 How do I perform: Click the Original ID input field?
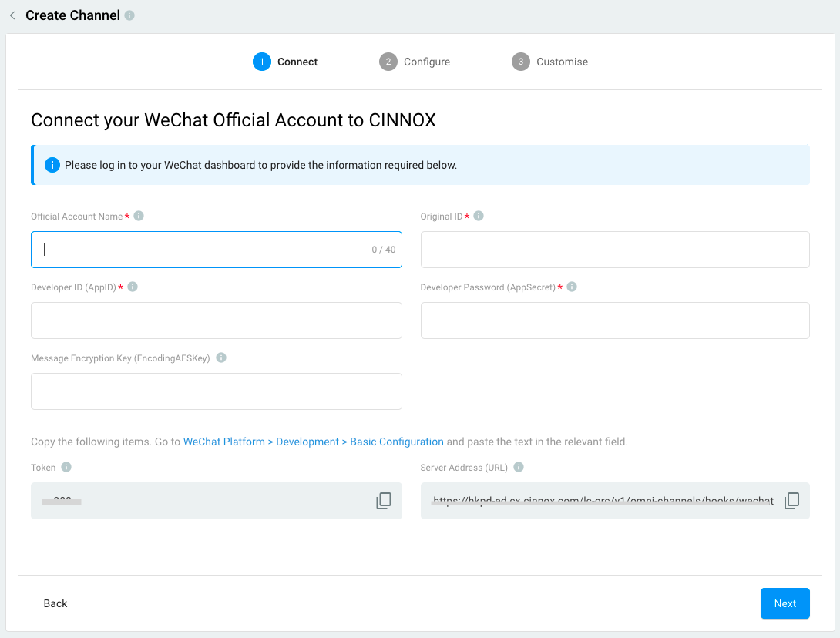(x=615, y=250)
